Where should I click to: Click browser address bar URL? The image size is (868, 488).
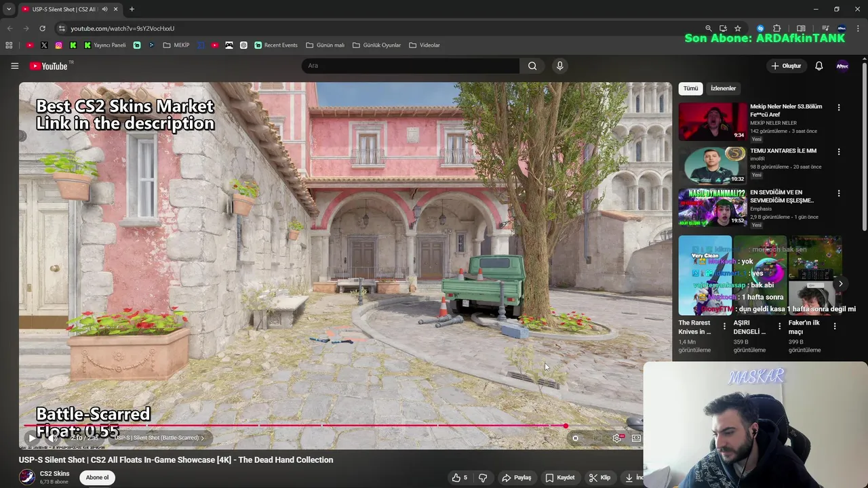(123, 28)
